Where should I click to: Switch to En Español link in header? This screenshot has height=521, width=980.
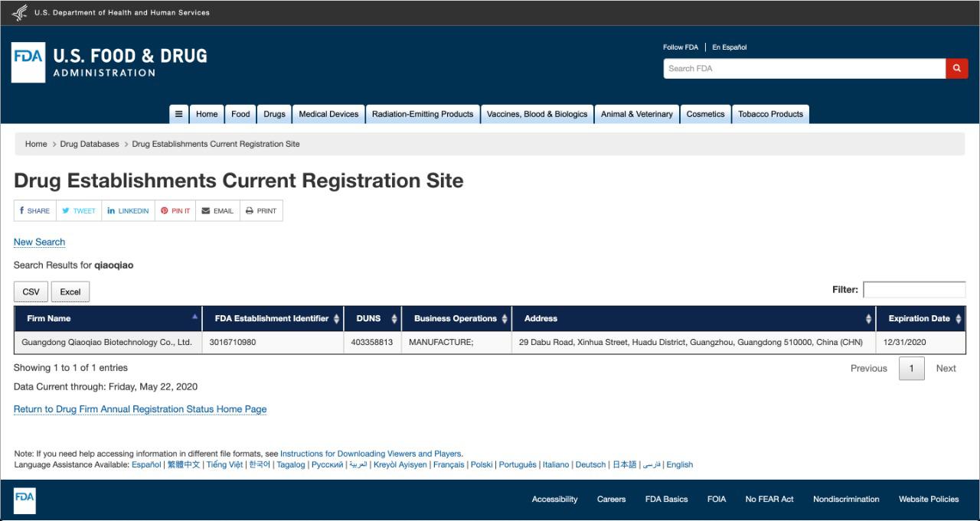(730, 47)
